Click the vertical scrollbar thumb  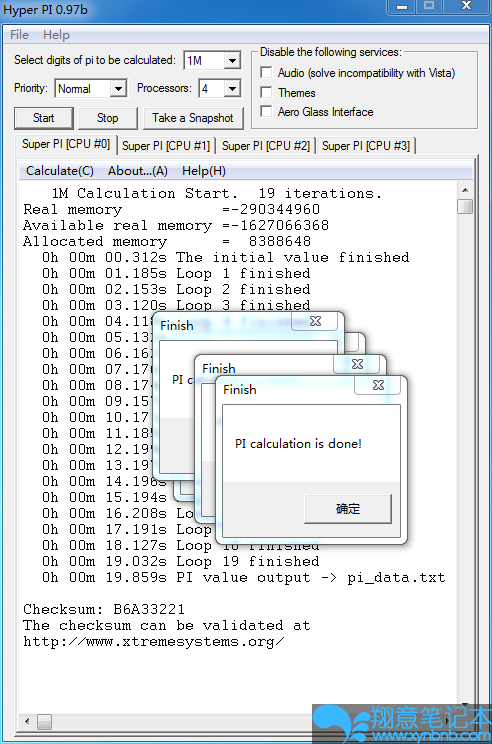point(465,206)
